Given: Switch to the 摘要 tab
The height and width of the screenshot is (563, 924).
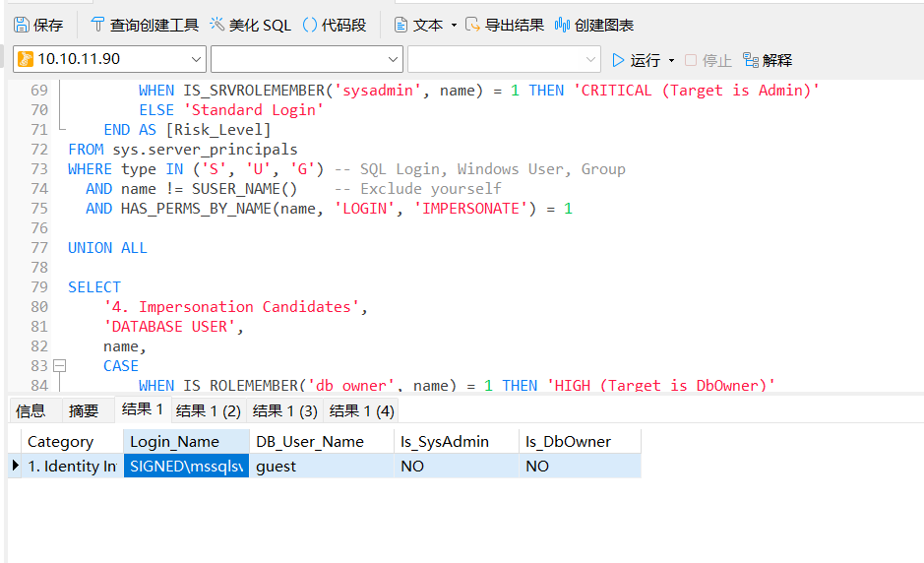Looking at the screenshot, I should click(84, 410).
